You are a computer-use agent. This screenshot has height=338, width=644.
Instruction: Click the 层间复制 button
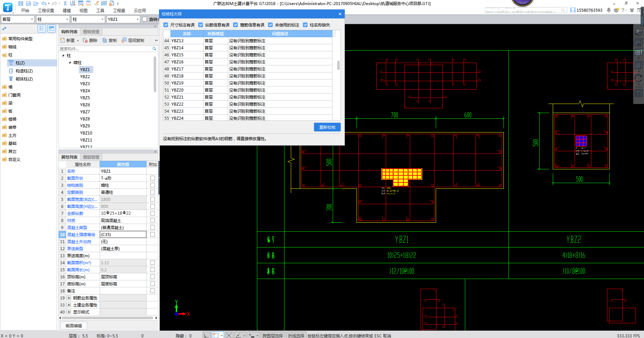click(133, 40)
